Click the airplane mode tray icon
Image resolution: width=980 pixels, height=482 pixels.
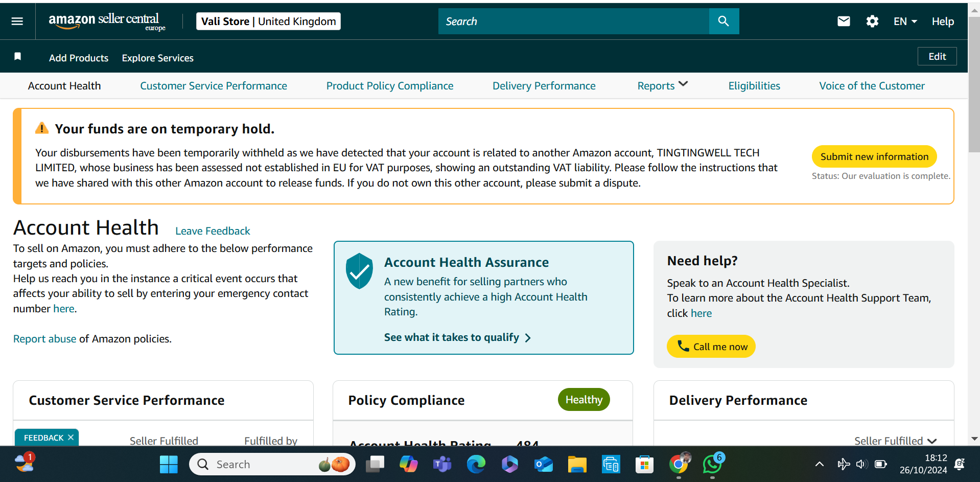[844, 464]
